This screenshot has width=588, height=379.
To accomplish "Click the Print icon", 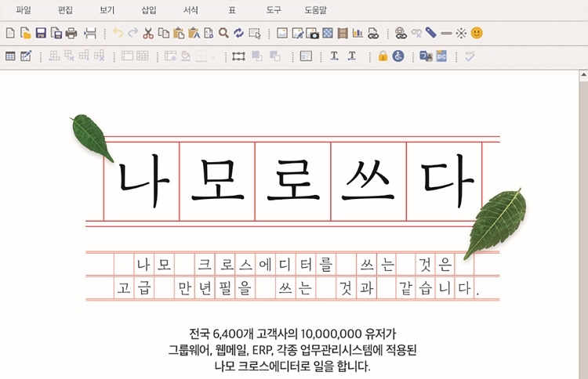I will tap(71, 34).
